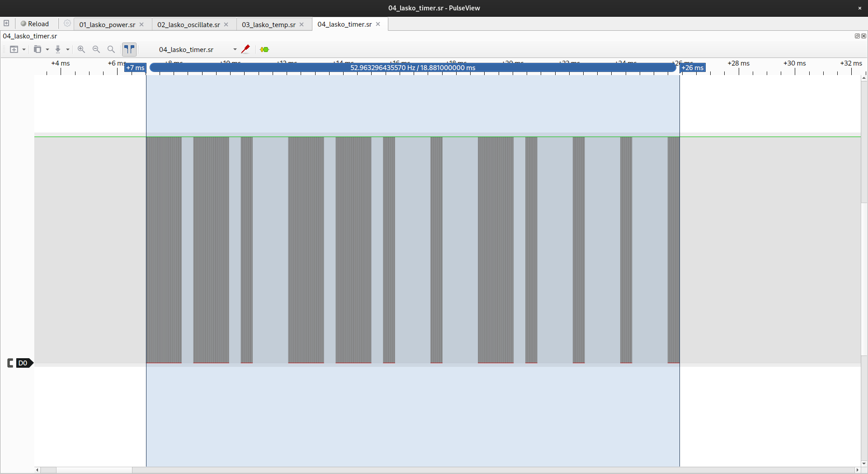Zoom in on the waveform
This screenshot has width=868, height=474.
pos(81,49)
